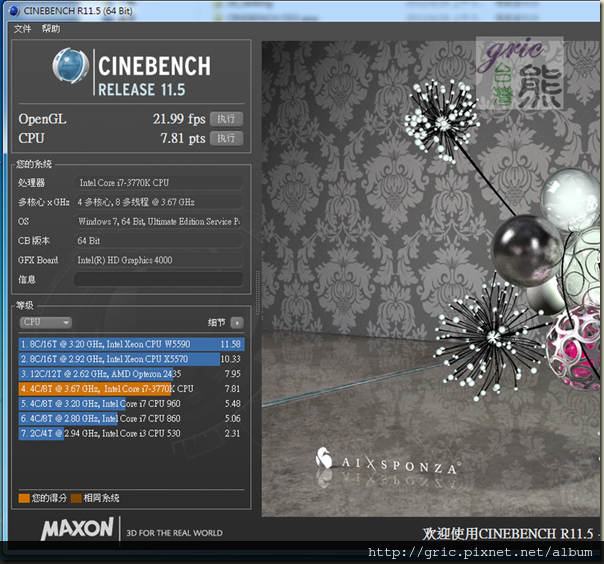The height and width of the screenshot is (564, 604).
Task: Click the GFX Board field Intel(R) HD Graphics 4000
Action: tap(158, 260)
